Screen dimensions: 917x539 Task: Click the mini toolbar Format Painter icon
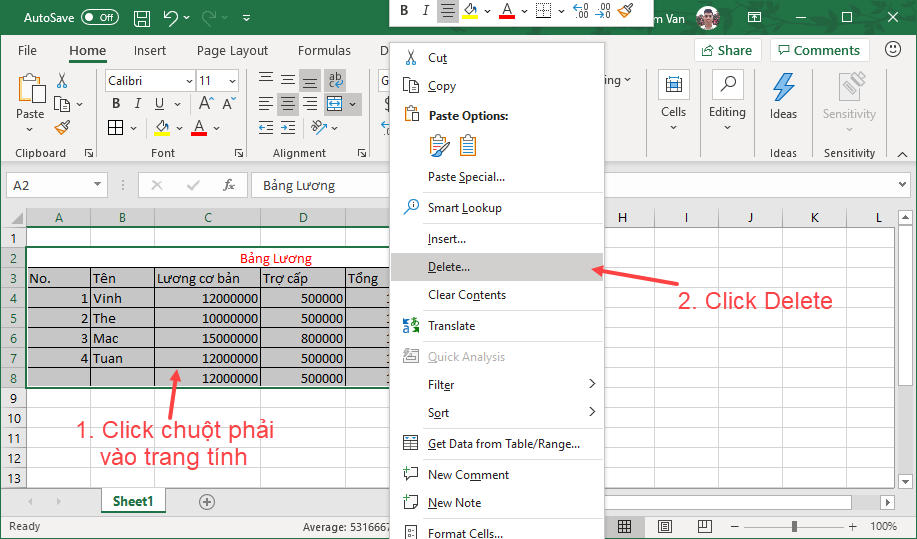click(625, 10)
